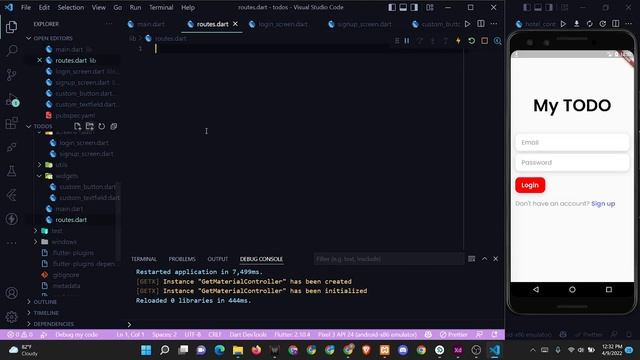Click the Prettier status bar item

pos(453,335)
